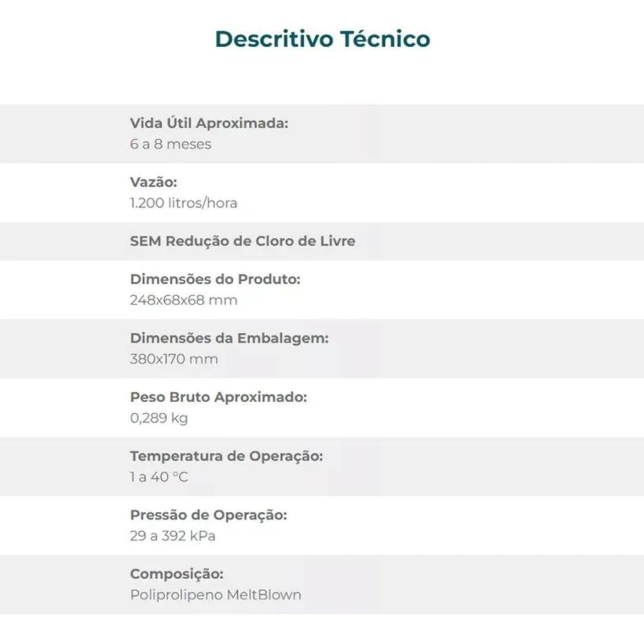Click the 0,289 kg value
Image resolution: width=644 pixels, height=644 pixels.
[x=158, y=418]
